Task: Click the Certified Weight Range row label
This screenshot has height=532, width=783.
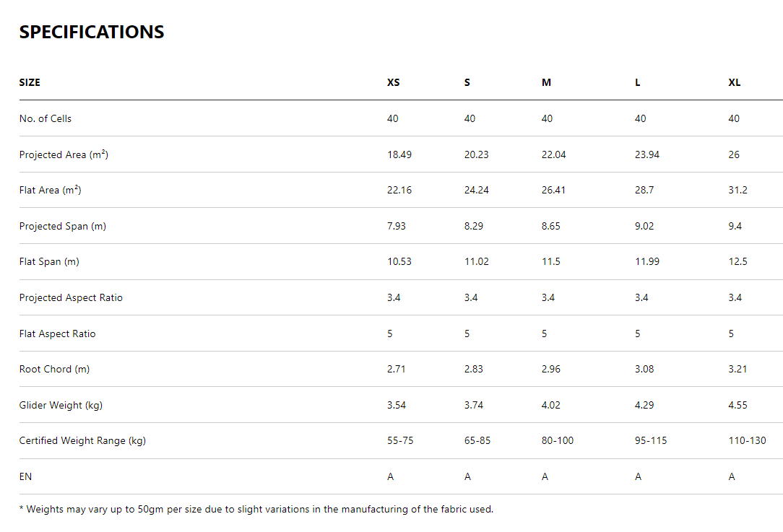Action: tap(82, 440)
